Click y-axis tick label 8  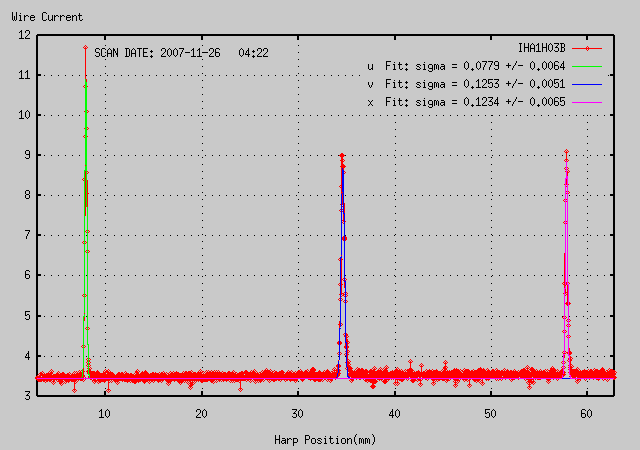(x=27, y=195)
